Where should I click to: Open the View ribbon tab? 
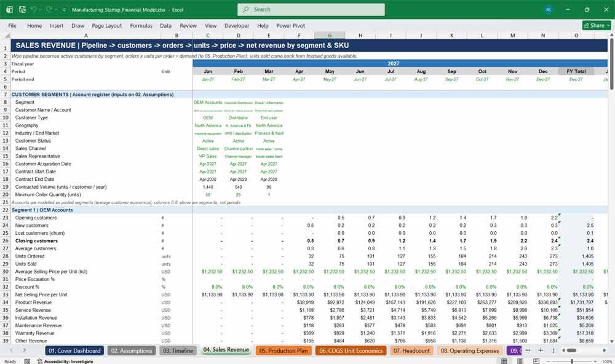click(210, 25)
